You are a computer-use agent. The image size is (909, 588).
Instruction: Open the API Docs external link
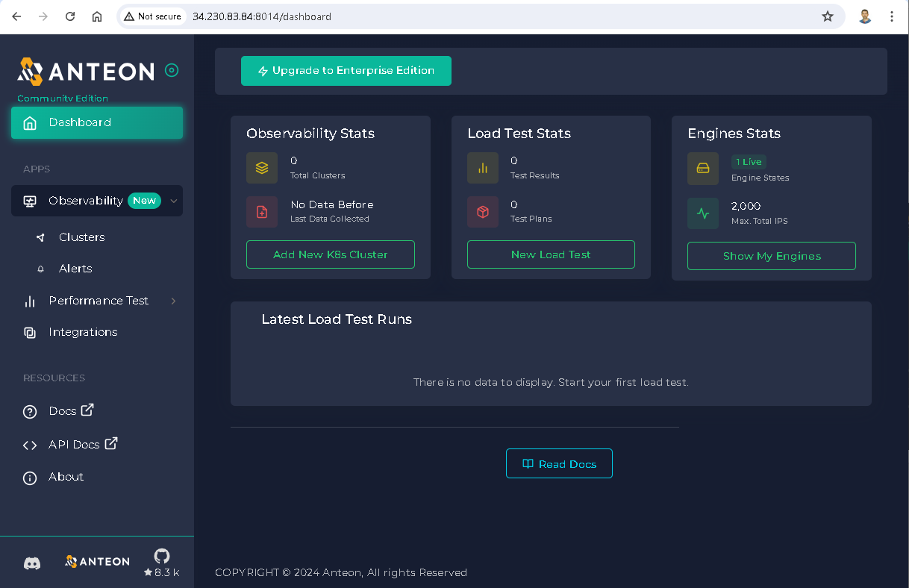point(82,445)
